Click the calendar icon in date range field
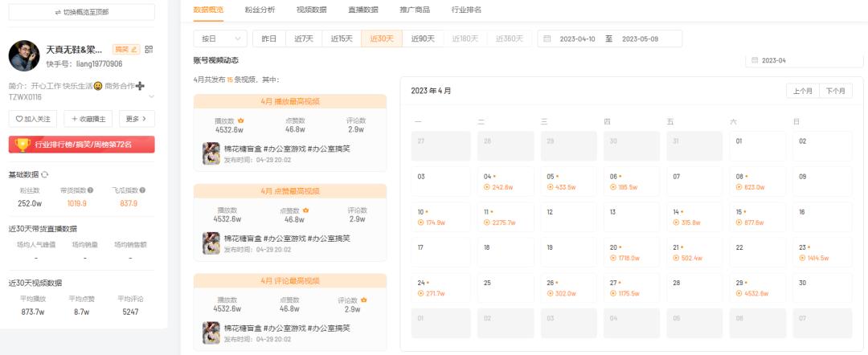Viewport: 868px width, 355px height. (547, 39)
